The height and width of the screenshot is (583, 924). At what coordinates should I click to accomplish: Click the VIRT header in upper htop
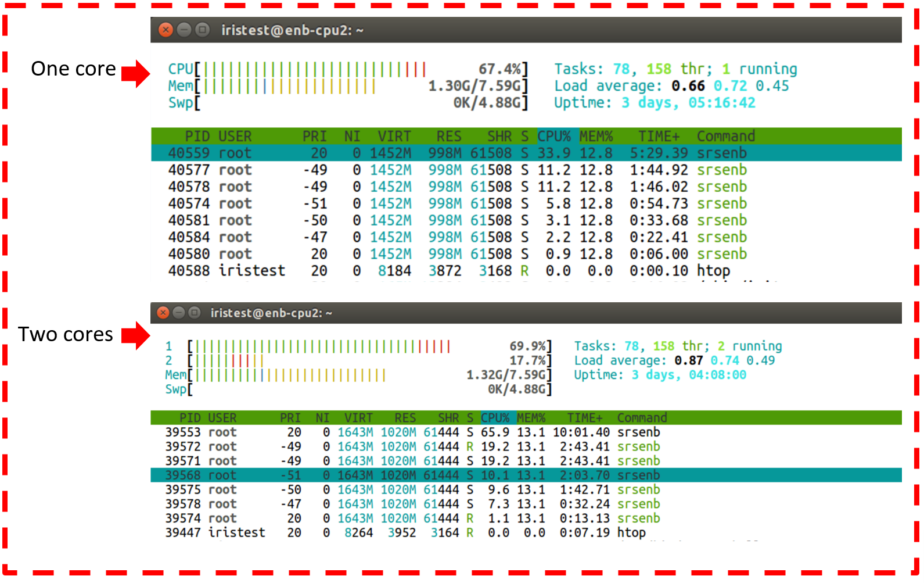[394, 136]
